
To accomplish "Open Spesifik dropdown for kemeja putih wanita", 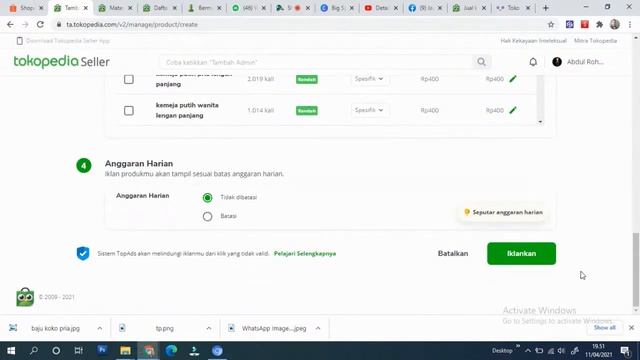I will pos(369,110).
